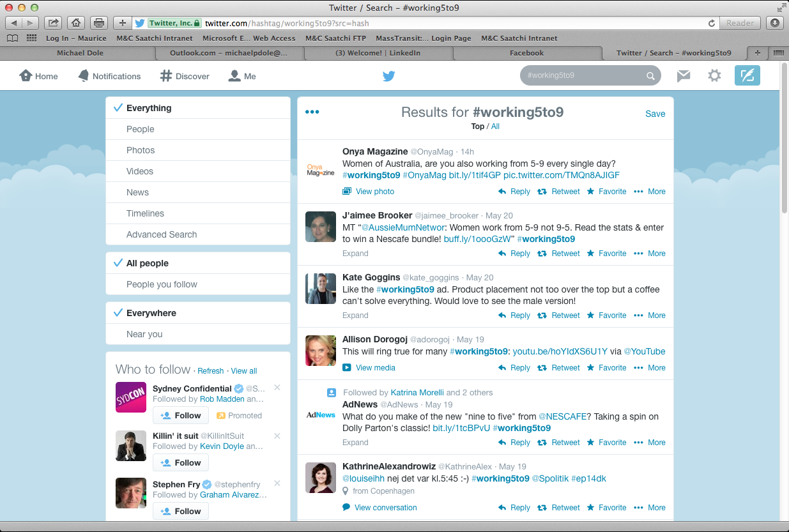Open the Notifications bell icon
The width and height of the screenshot is (789, 532).
(84, 75)
